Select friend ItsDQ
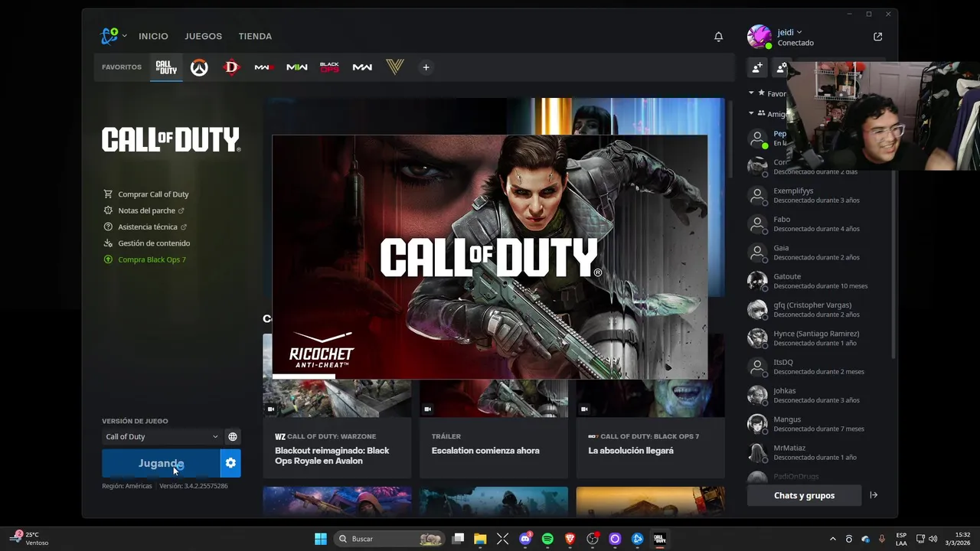 [x=816, y=367]
